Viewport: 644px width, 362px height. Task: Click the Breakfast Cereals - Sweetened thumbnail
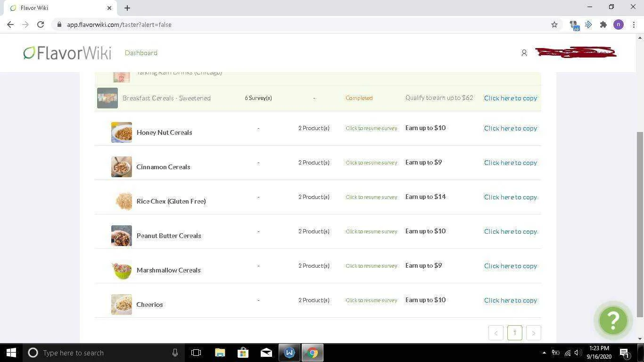[107, 98]
